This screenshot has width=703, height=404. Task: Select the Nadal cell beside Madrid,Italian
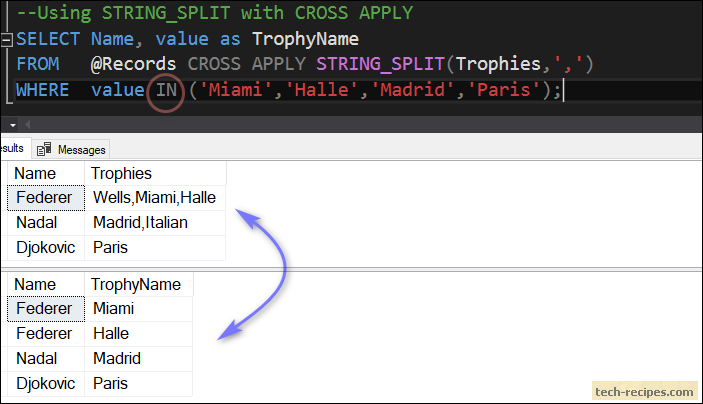tap(46, 223)
